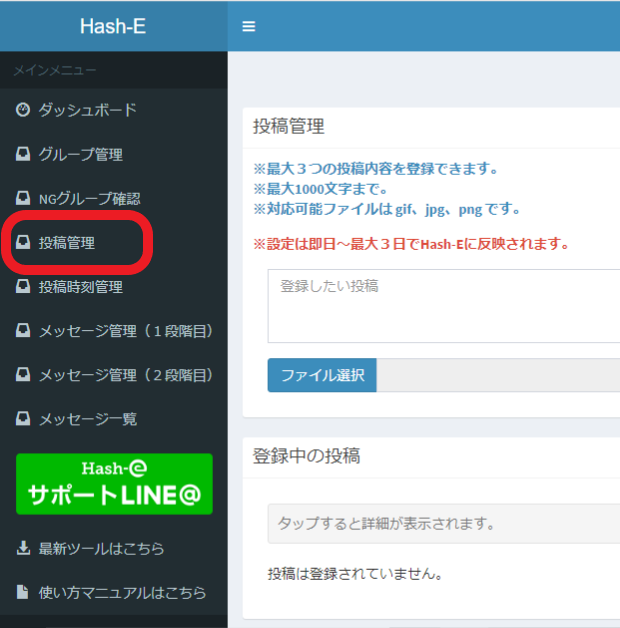Click the 投稿管理 inbox icon
The height and width of the screenshot is (628, 620).
click(23, 242)
